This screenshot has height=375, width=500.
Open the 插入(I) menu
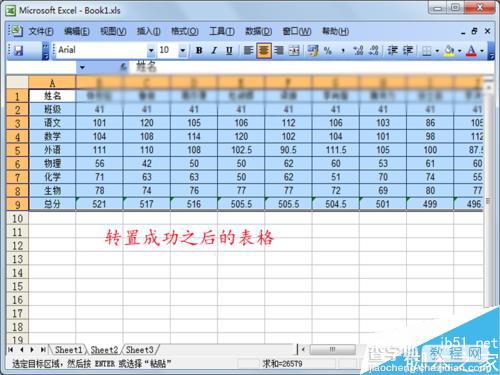pos(149,32)
